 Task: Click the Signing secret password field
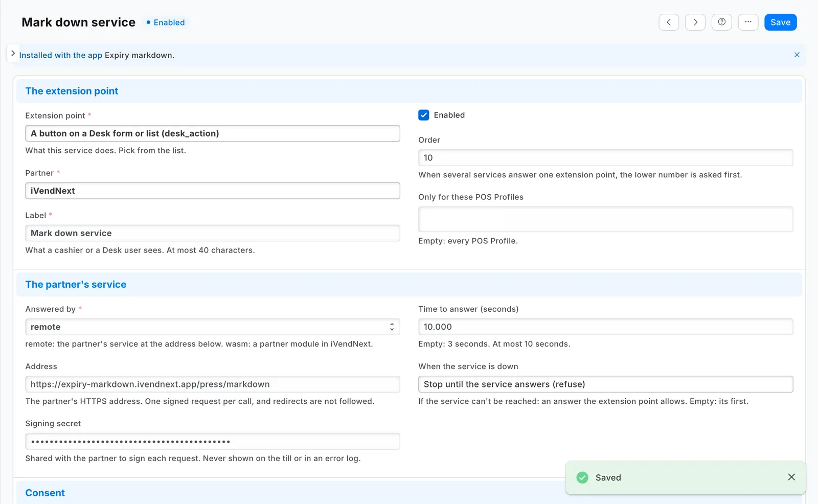(213, 441)
